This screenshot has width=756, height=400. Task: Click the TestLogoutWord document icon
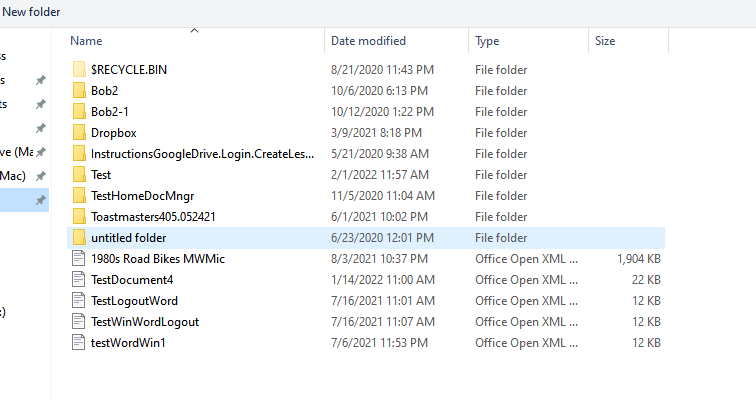[x=79, y=301]
